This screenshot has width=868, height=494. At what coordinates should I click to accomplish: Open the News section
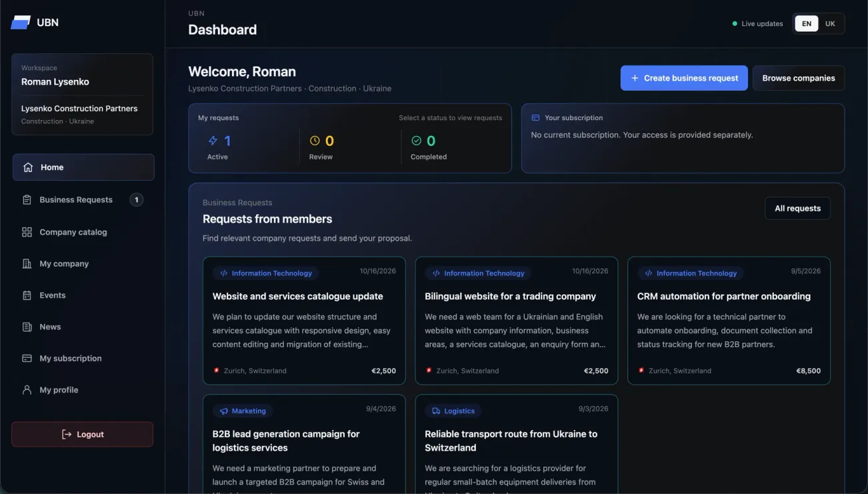[x=83, y=327]
